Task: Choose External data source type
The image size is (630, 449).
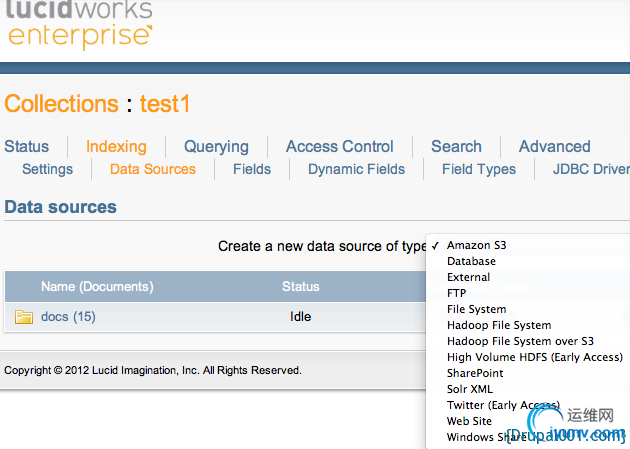Action: click(468, 278)
